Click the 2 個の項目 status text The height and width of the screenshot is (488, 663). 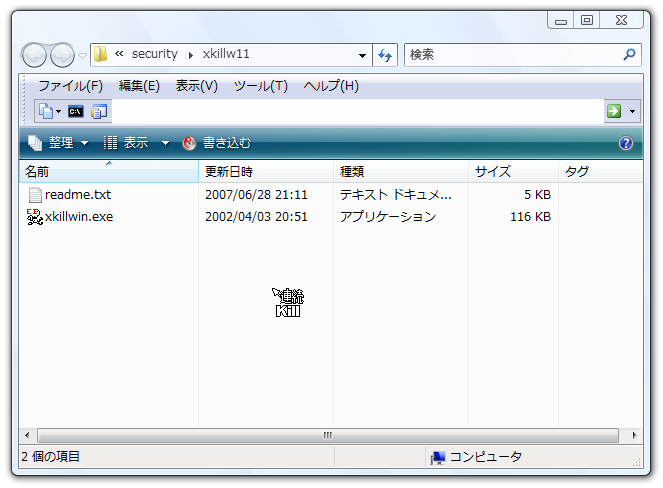click(x=50, y=457)
